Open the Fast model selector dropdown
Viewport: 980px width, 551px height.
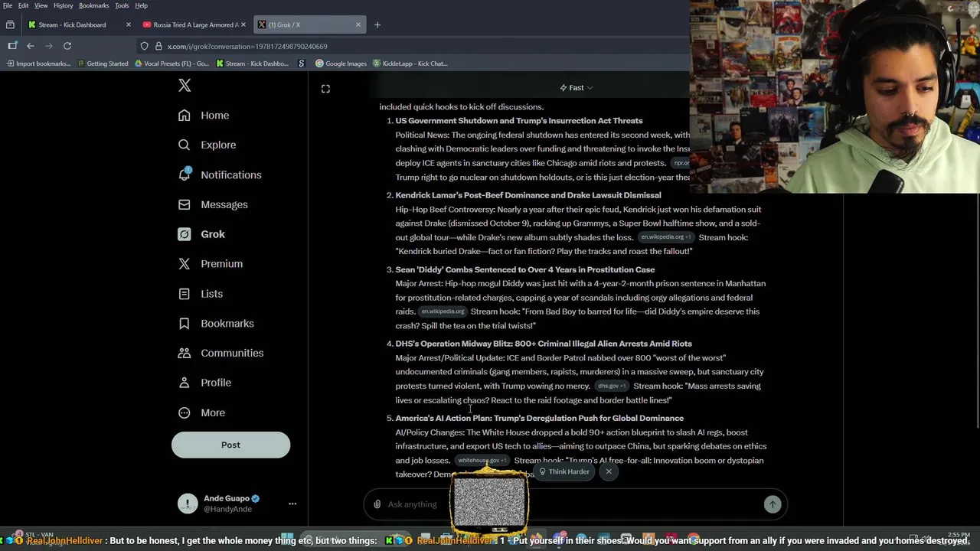(576, 88)
